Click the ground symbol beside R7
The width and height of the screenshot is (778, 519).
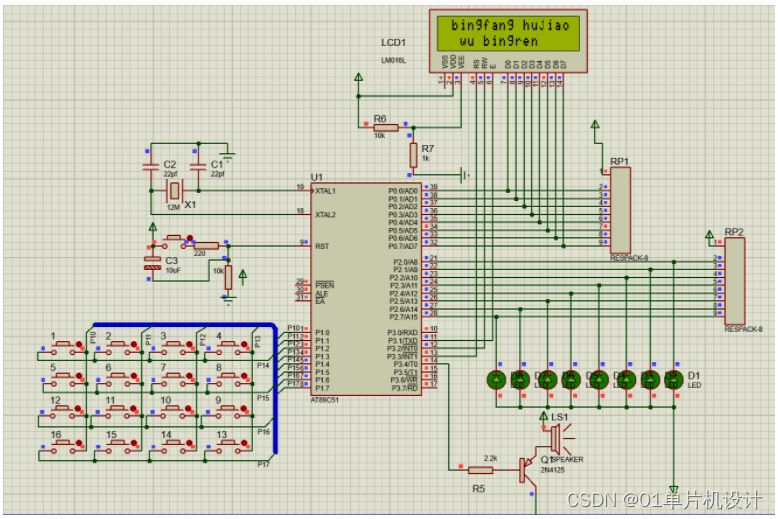(x=465, y=175)
